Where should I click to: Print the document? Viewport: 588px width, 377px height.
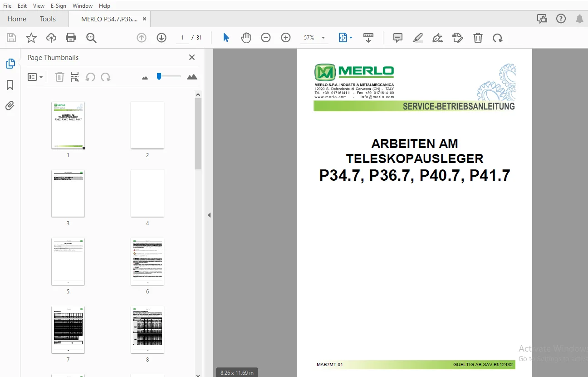pyautogui.click(x=71, y=38)
